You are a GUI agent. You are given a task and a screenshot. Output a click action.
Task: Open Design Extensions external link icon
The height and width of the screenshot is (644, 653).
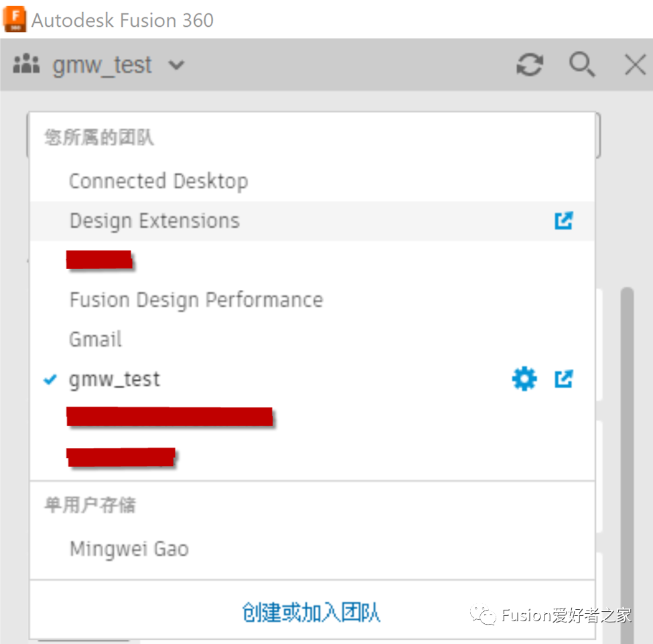564,221
